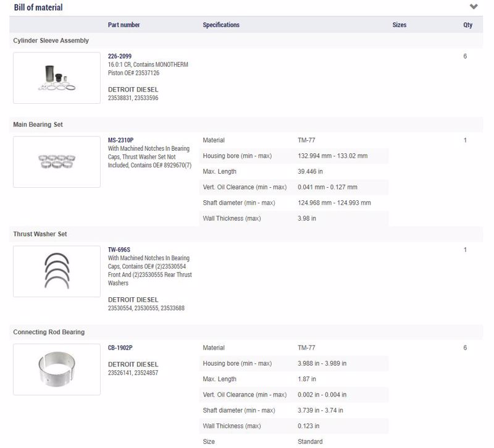Open part number MS-2310P link
This screenshot has height=448, width=494.
(120, 140)
